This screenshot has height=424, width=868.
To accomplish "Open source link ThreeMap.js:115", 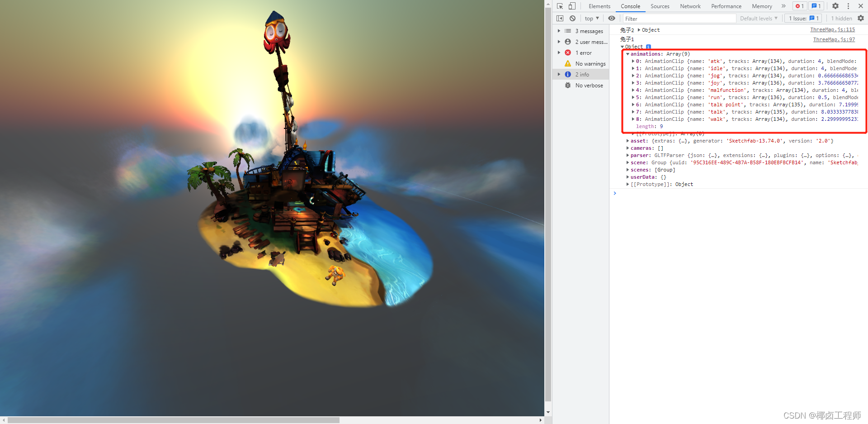I will coord(833,29).
